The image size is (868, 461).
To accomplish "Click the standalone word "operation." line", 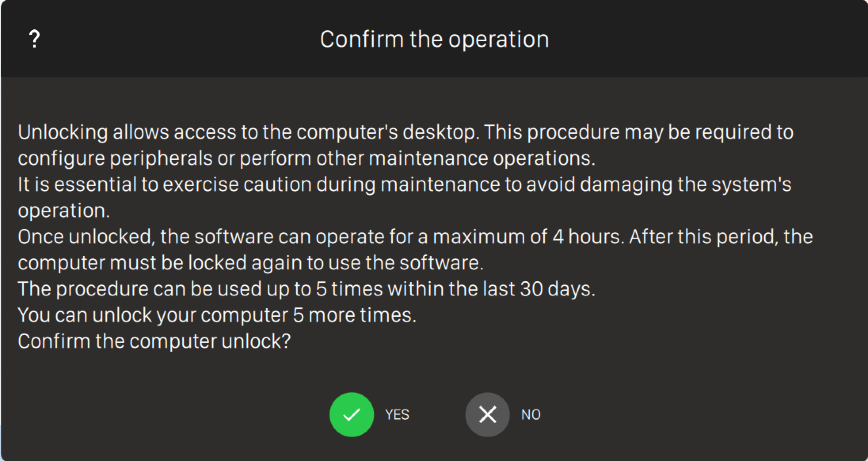I will tap(64, 210).
